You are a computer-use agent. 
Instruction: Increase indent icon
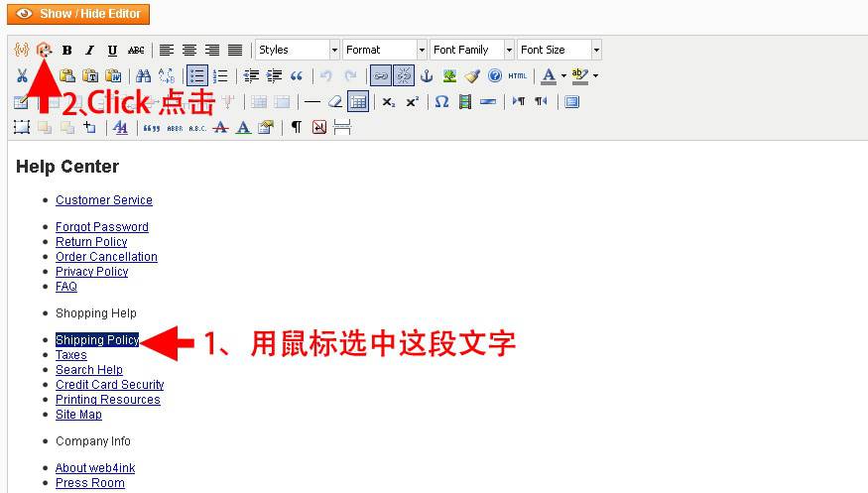(x=274, y=75)
